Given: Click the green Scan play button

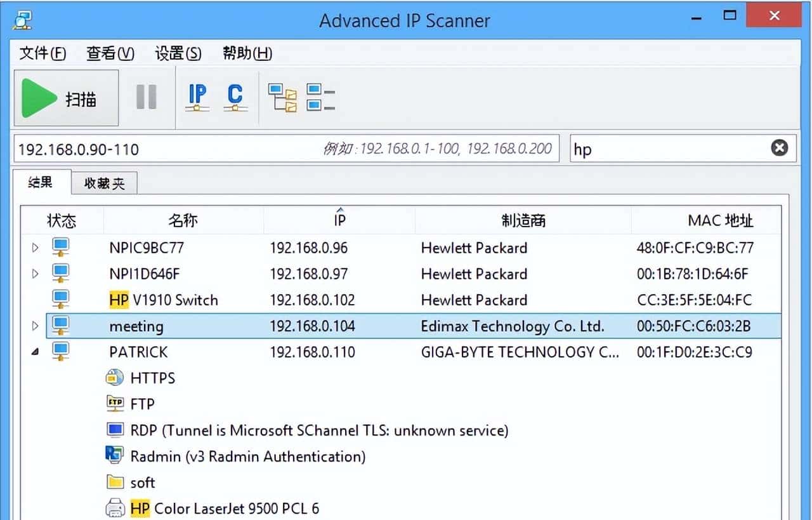Looking at the screenshot, I should coord(66,98).
